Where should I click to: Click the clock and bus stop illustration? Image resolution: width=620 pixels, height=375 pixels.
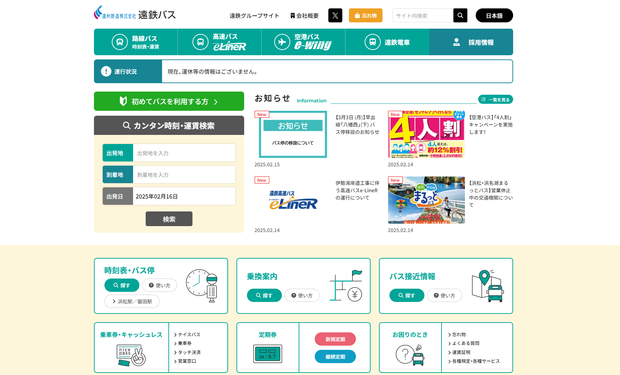coord(202,286)
